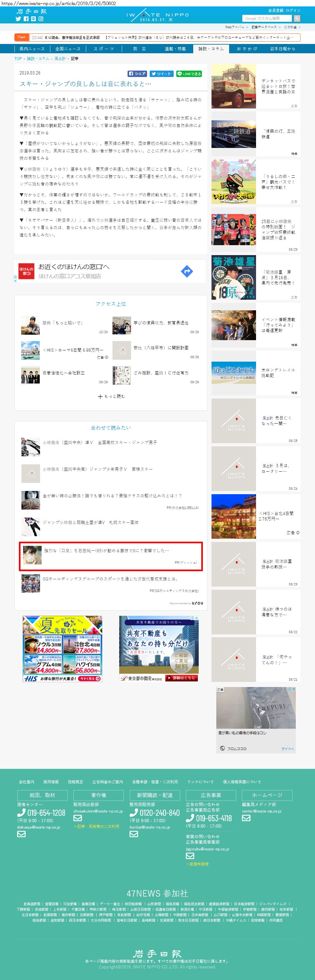Screen dimensions: 315x980
Task: Open the ボンネットバス retro bus thumbnail
Action: 233,86
